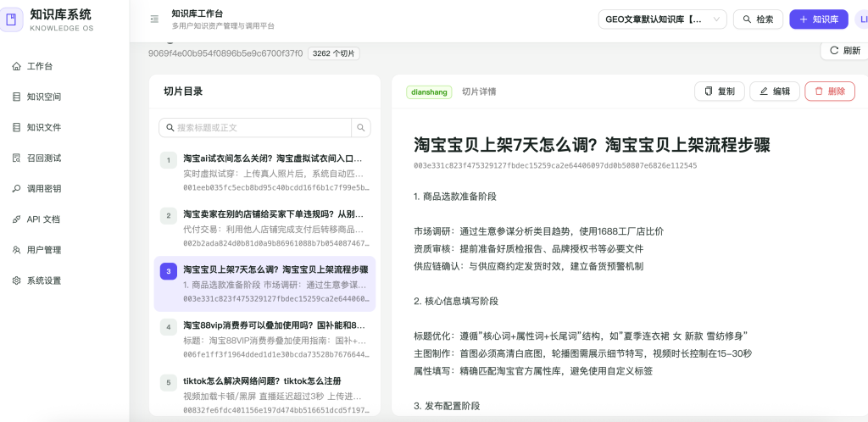The image size is (868, 422).
Task: Click the 检索 search button
Action: [758, 19]
